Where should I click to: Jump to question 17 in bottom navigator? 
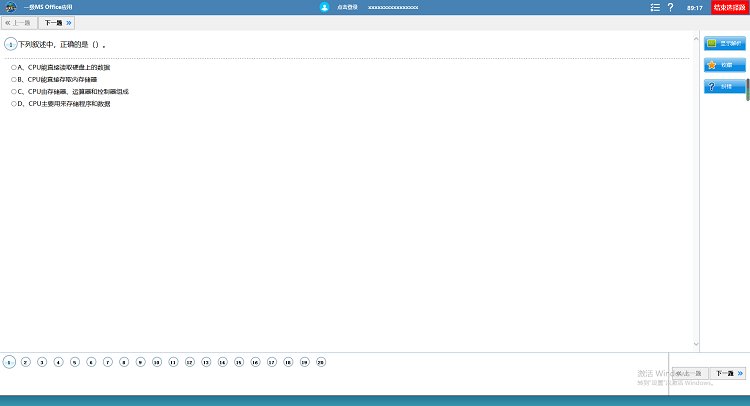pos(272,362)
